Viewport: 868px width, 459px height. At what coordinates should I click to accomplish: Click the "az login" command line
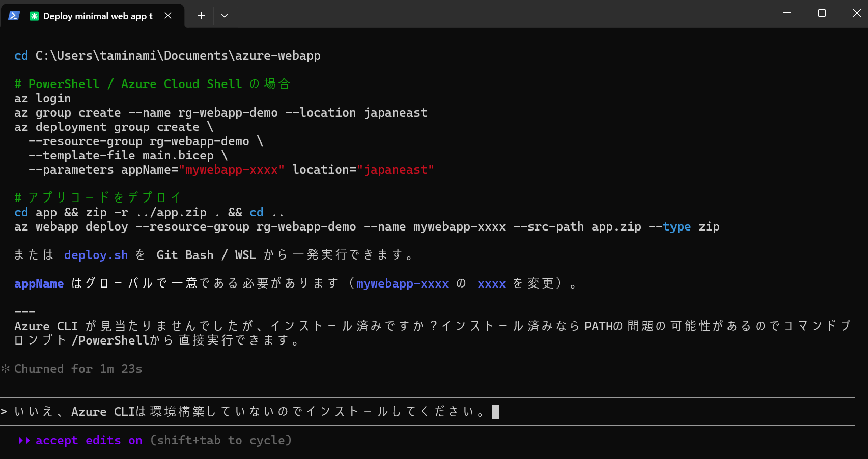click(43, 98)
